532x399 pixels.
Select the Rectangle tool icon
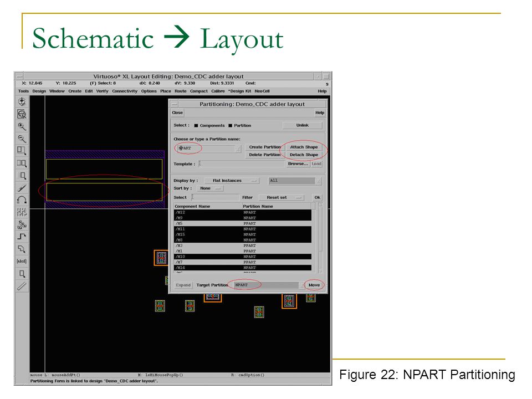[x=22, y=273]
